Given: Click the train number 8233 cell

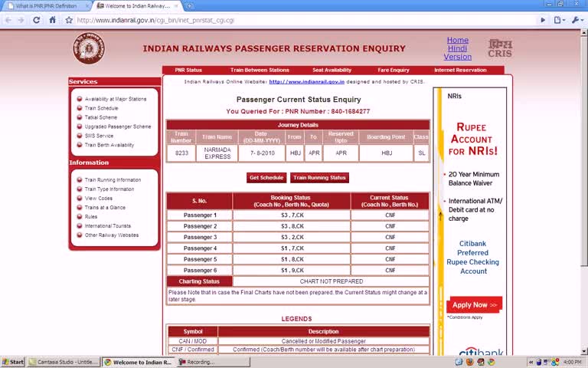Looking at the screenshot, I should pos(181,153).
